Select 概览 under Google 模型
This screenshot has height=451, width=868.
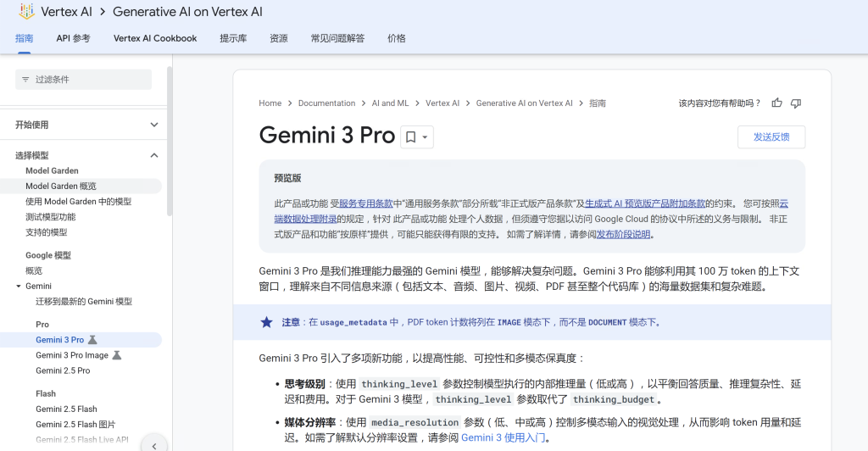(x=34, y=270)
